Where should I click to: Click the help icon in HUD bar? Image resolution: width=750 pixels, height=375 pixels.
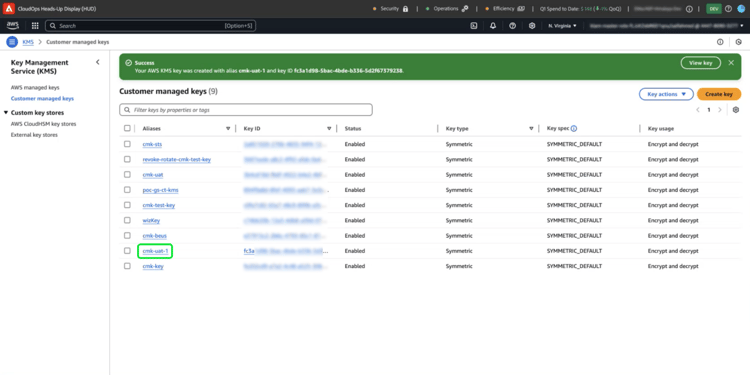(x=728, y=9)
